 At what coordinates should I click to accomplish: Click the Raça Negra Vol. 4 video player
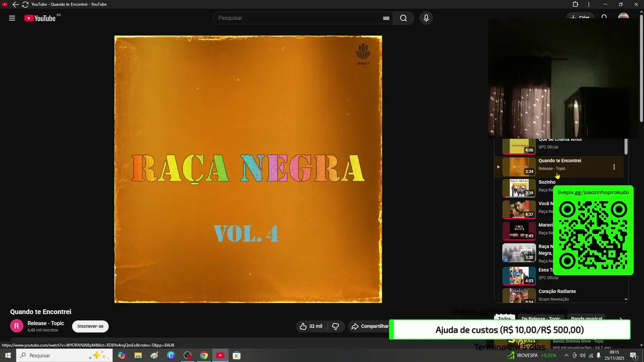point(248,169)
